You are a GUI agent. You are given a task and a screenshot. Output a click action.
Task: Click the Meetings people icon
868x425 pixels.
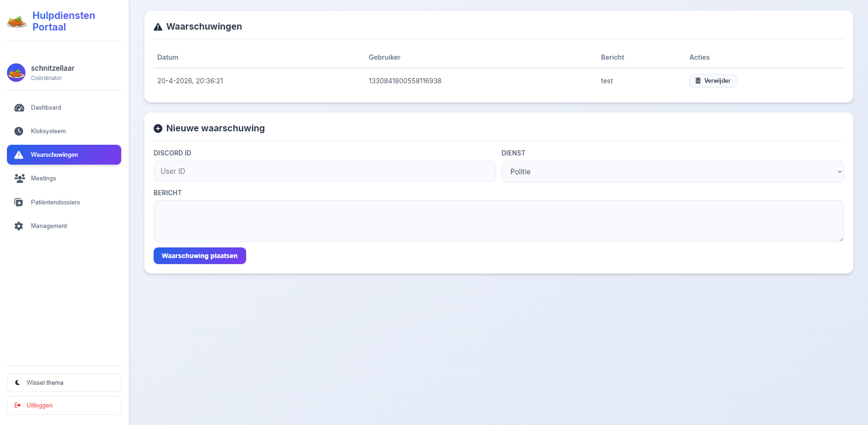[19, 179]
